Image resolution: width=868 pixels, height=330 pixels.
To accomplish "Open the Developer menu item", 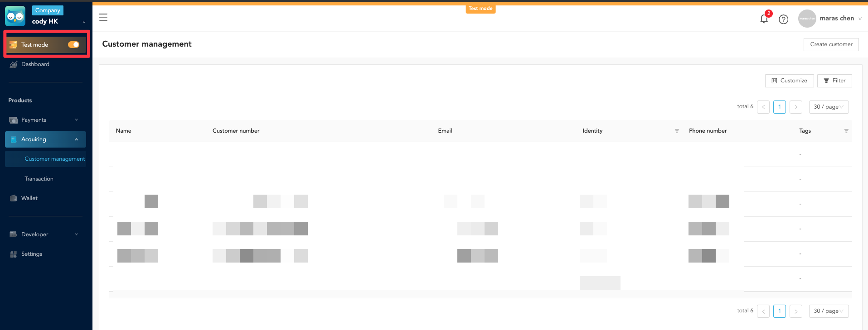I will point(35,234).
